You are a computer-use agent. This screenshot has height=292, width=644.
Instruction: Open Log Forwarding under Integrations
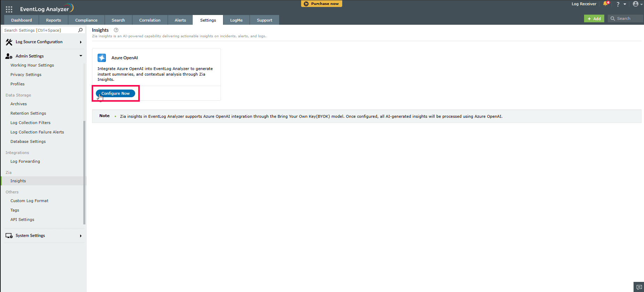click(x=25, y=161)
